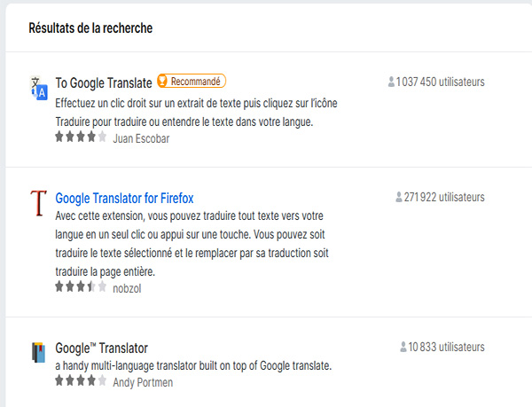Click the red T Google Translator icon
The width and height of the screenshot is (532, 407).
38,203
